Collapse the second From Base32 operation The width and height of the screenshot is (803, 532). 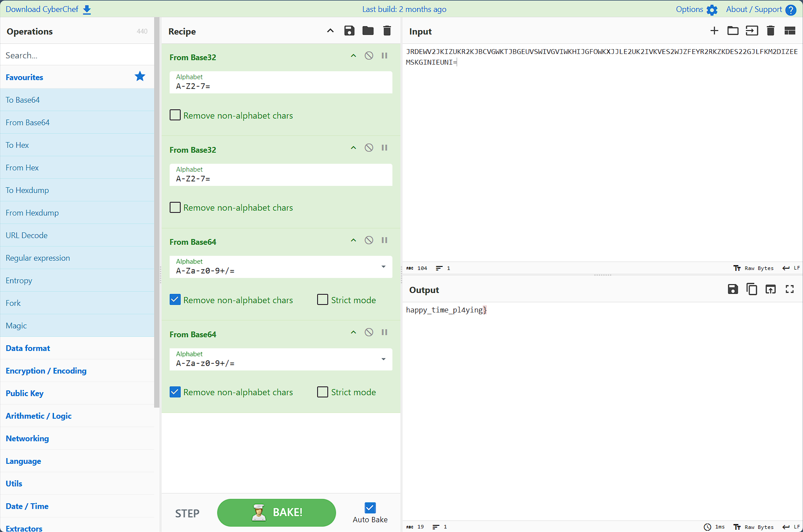[x=353, y=148]
